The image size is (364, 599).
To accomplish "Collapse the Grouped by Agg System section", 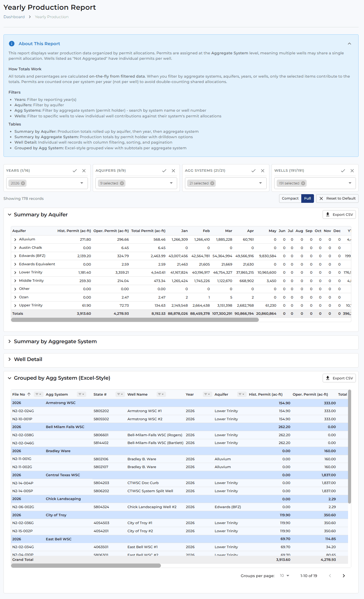I will [9, 378].
